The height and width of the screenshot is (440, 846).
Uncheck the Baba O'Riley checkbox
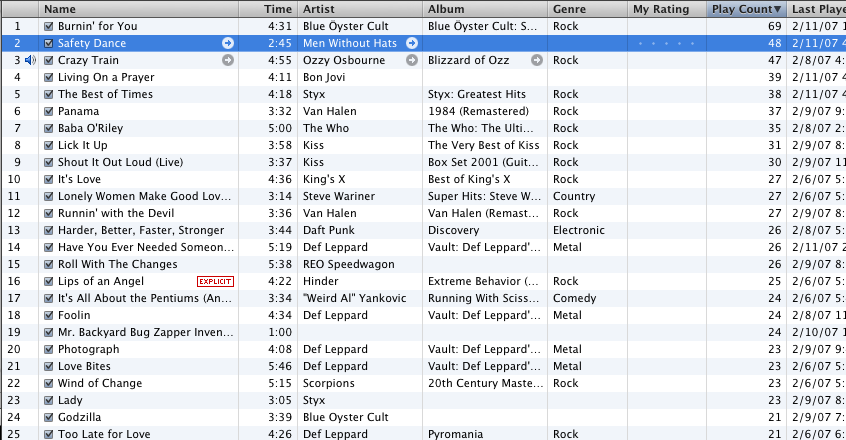(49, 128)
